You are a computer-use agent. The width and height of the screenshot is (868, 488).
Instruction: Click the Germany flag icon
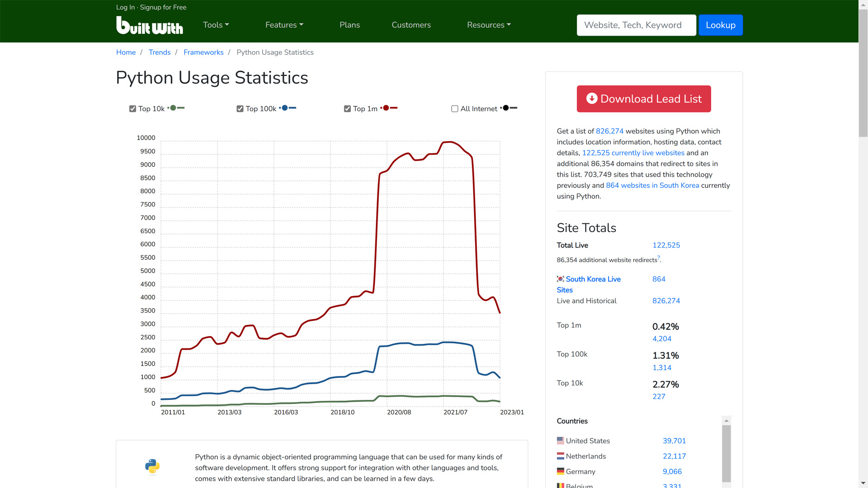click(561, 471)
